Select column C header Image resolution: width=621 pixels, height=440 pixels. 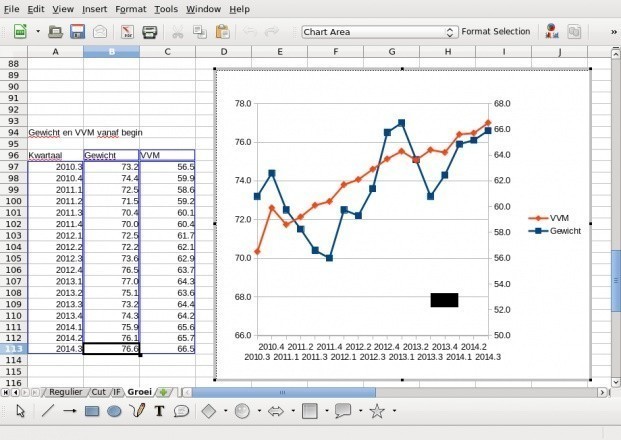[167, 51]
